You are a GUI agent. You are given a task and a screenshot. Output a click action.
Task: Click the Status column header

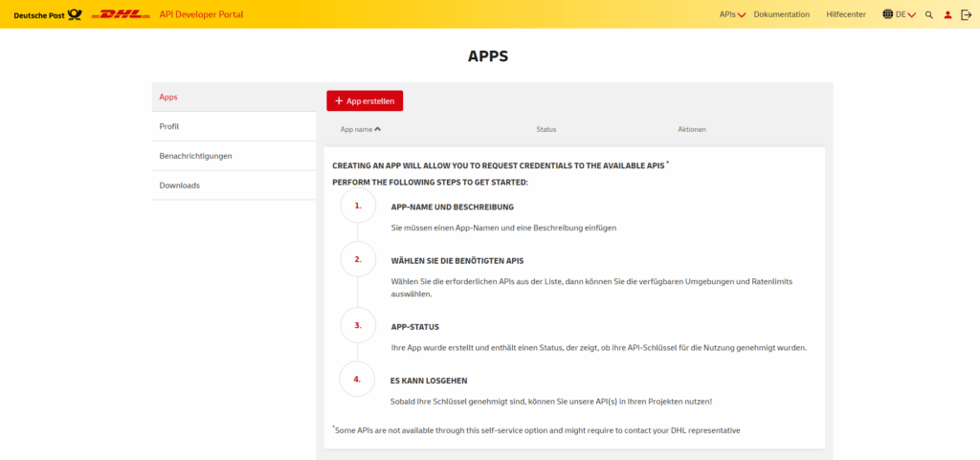pos(546,129)
